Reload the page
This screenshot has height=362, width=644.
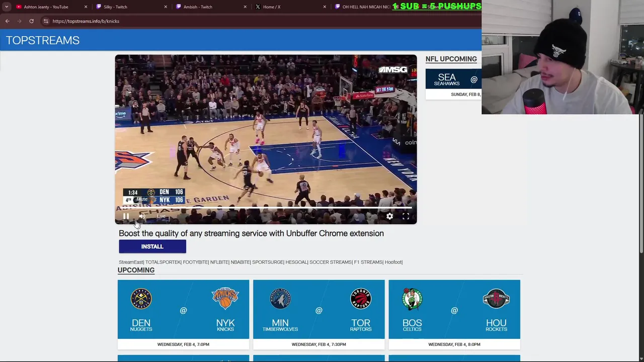pos(31,21)
